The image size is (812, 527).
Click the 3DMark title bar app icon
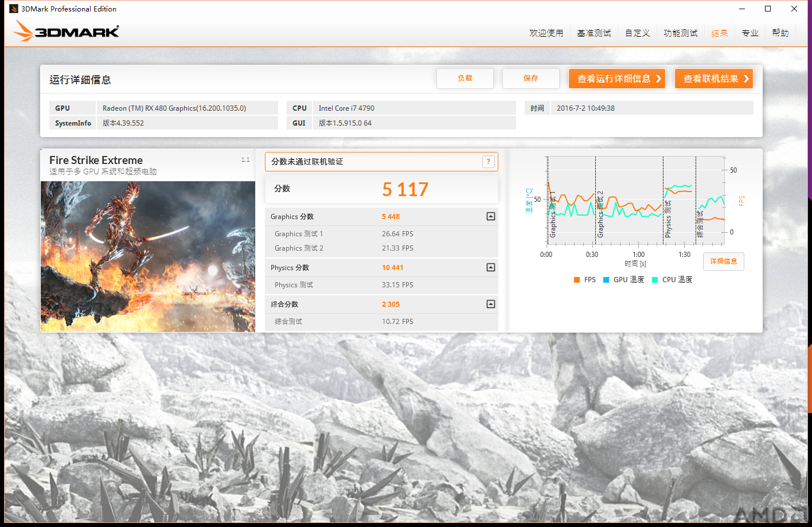pyautogui.click(x=14, y=9)
